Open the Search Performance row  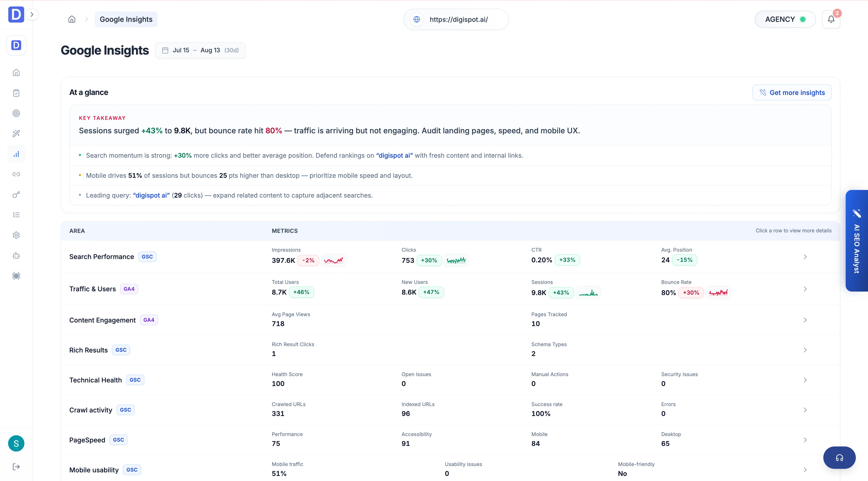click(450, 257)
